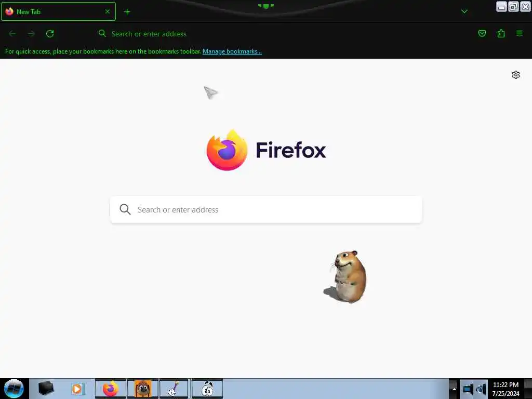This screenshot has height=399, width=532.
Task: Open the black box taskbar icon
Action: 46,389
